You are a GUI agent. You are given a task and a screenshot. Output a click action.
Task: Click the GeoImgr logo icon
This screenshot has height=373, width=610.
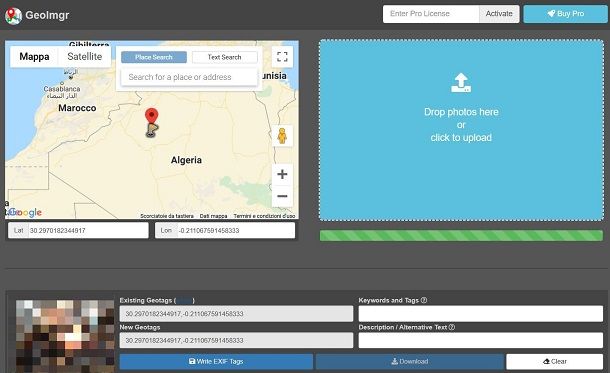click(x=13, y=16)
